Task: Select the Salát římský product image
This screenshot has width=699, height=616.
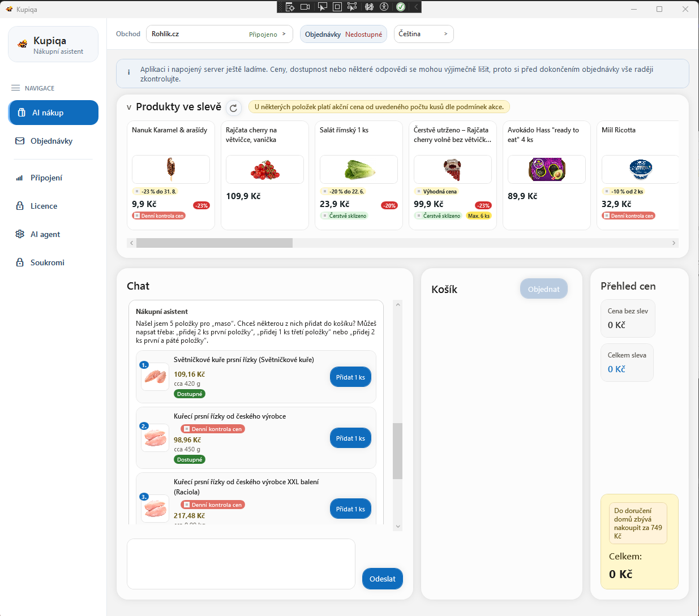Action: [359, 169]
